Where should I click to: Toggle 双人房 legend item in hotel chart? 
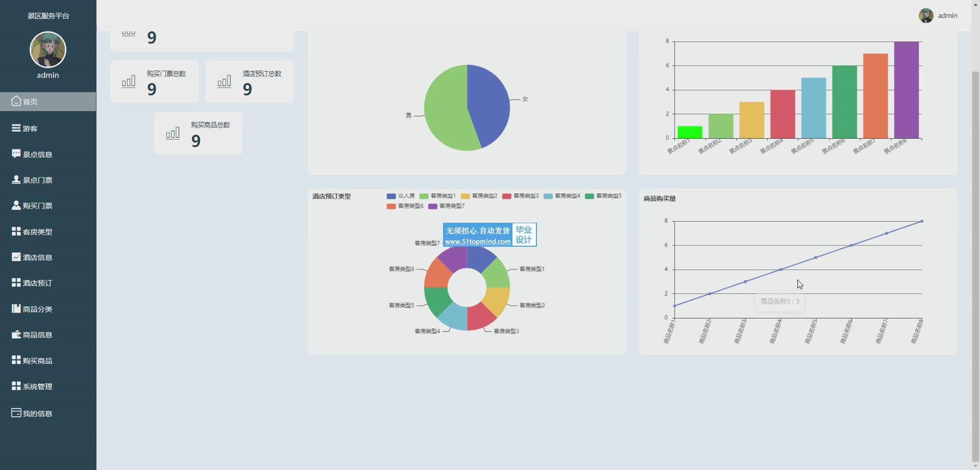coord(401,196)
